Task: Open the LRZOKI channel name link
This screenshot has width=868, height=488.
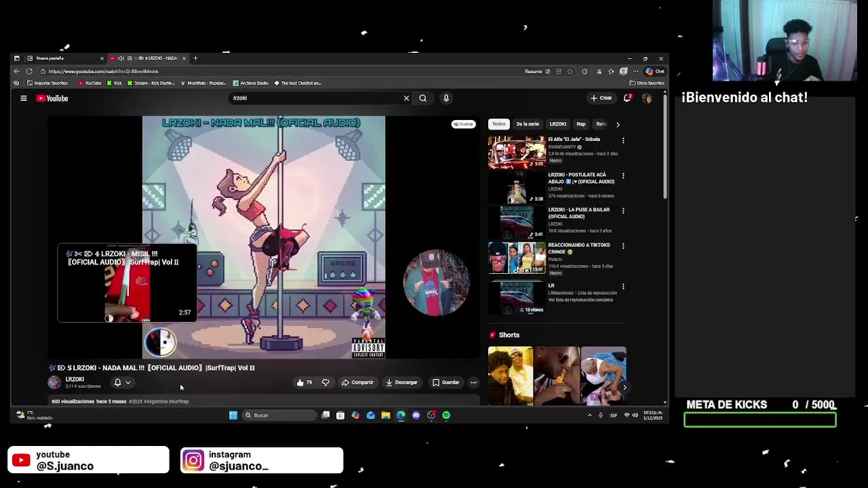Action: 75,380
